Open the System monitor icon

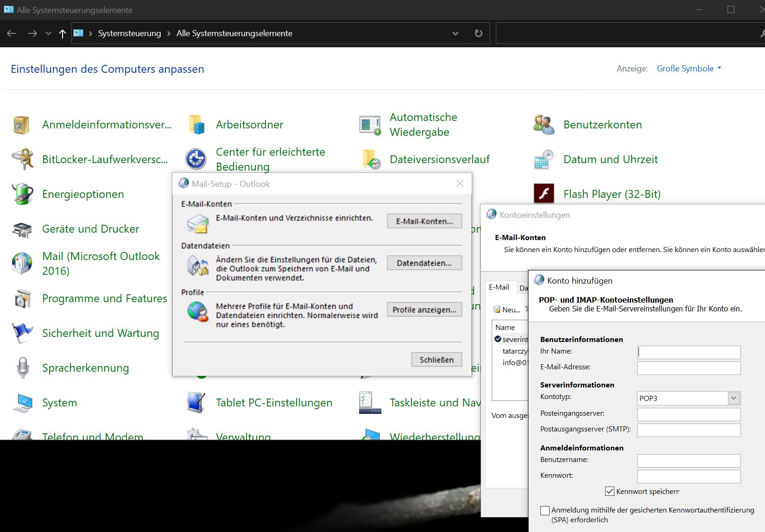(x=22, y=403)
